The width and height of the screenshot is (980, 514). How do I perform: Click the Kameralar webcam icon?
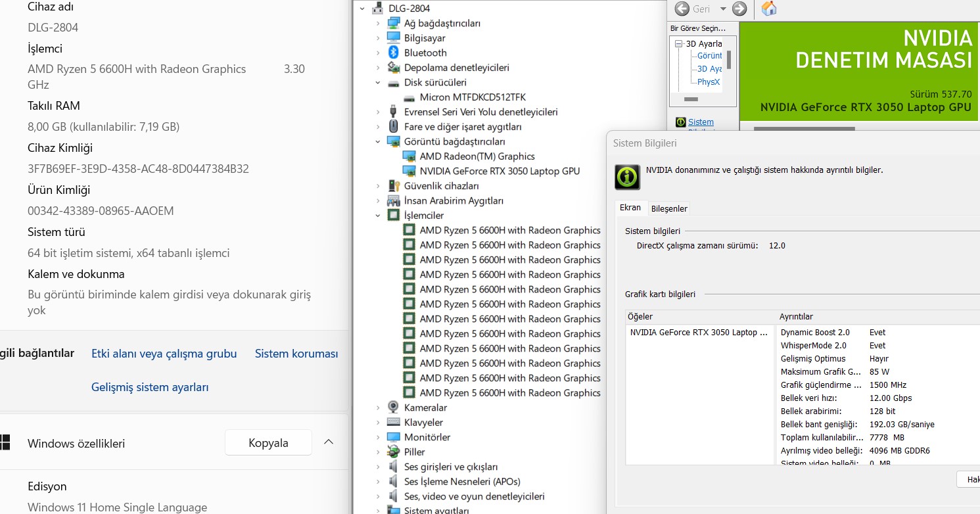pos(394,408)
